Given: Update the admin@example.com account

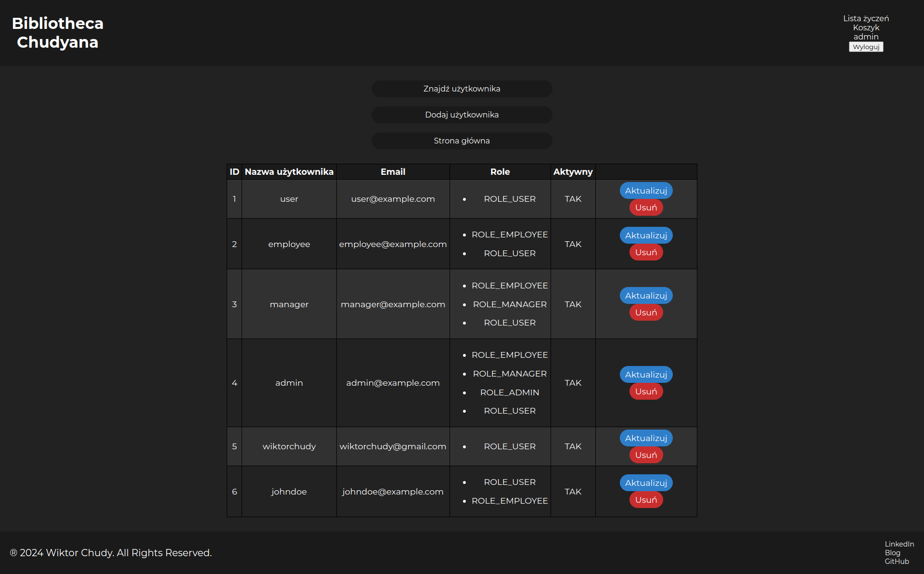Looking at the screenshot, I should point(646,375).
